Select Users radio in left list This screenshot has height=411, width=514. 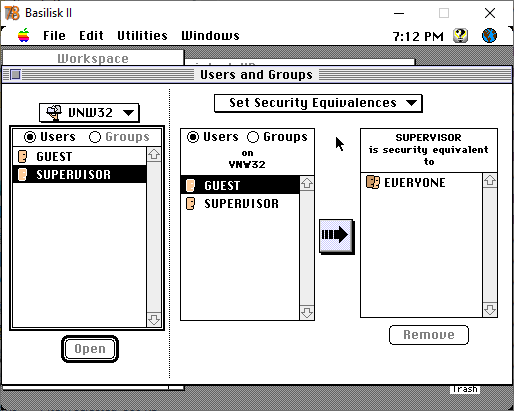[x=50, y=137]
